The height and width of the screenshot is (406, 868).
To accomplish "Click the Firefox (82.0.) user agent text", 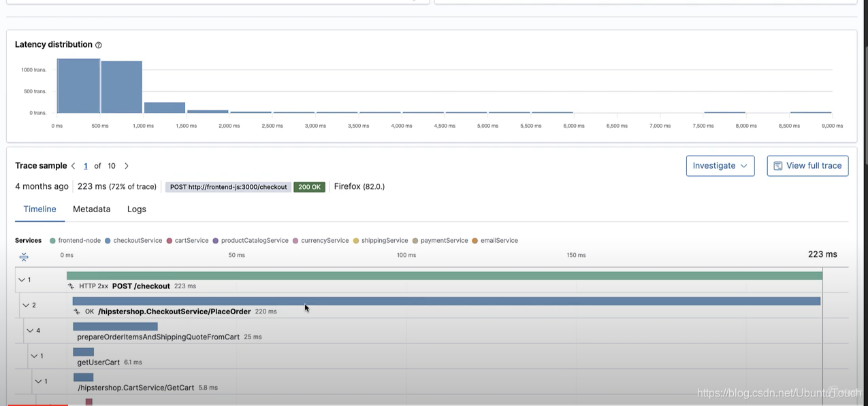I will pyautogui.click(x=359, y=186).
